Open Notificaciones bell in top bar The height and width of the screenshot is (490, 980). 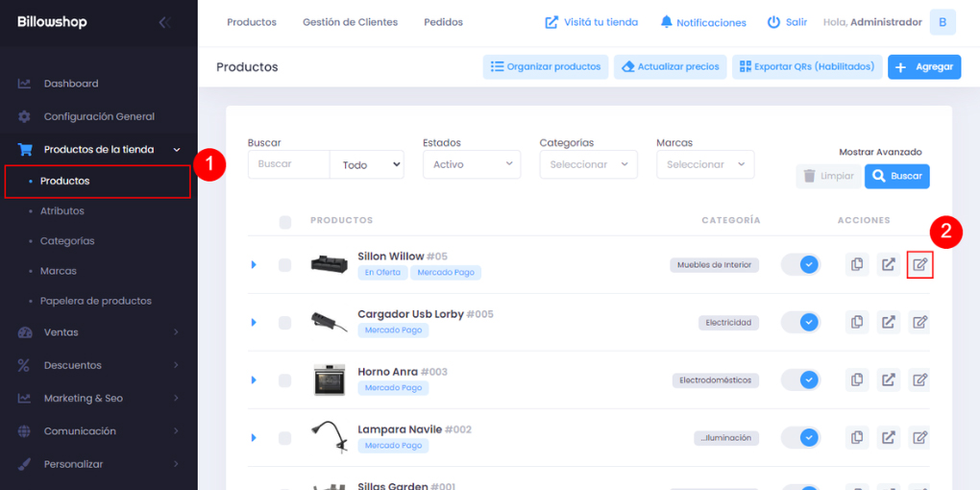[x=667, y=22]
